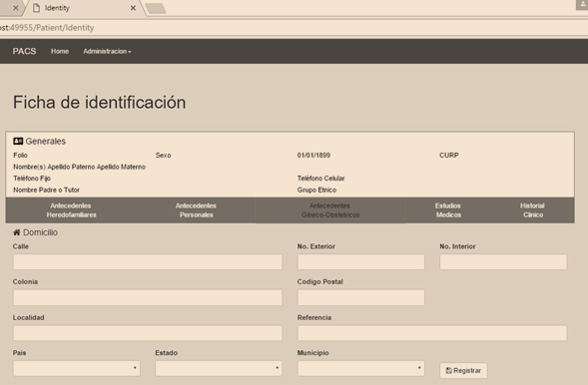Click the user profile icon at top right
This screenshot has height=385, width=588.
582,5
